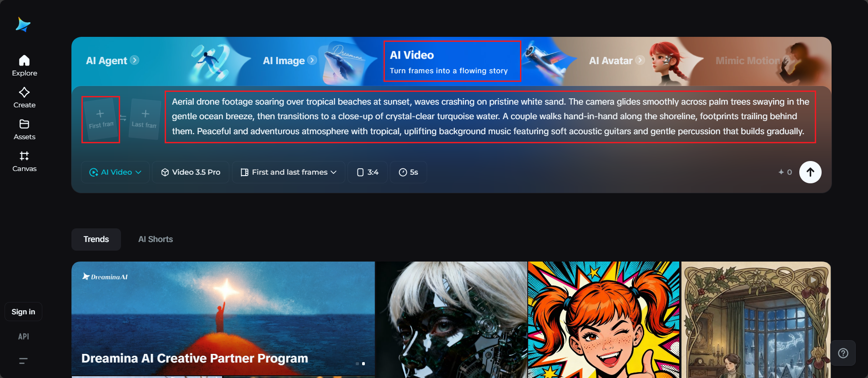Add a first frame image

tap(101, 119)
